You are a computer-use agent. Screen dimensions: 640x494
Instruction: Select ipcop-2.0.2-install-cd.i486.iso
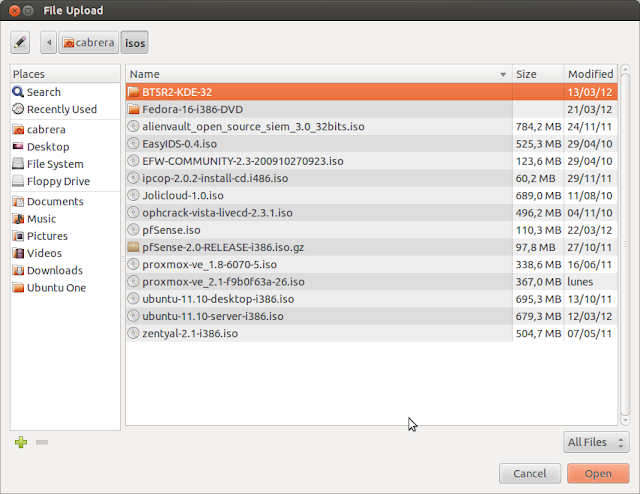pyautogui.click(x=371, y=178)
